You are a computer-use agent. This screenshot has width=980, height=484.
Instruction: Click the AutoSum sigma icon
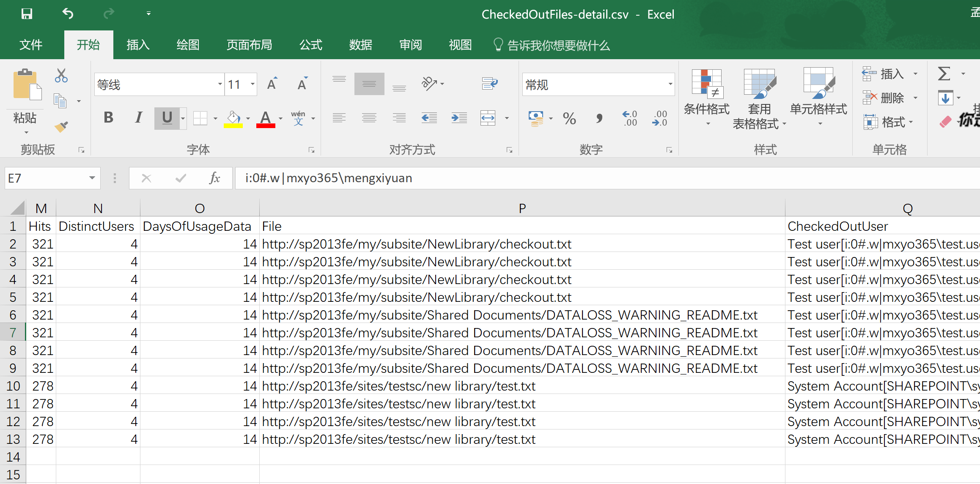[x=944, y=74]
